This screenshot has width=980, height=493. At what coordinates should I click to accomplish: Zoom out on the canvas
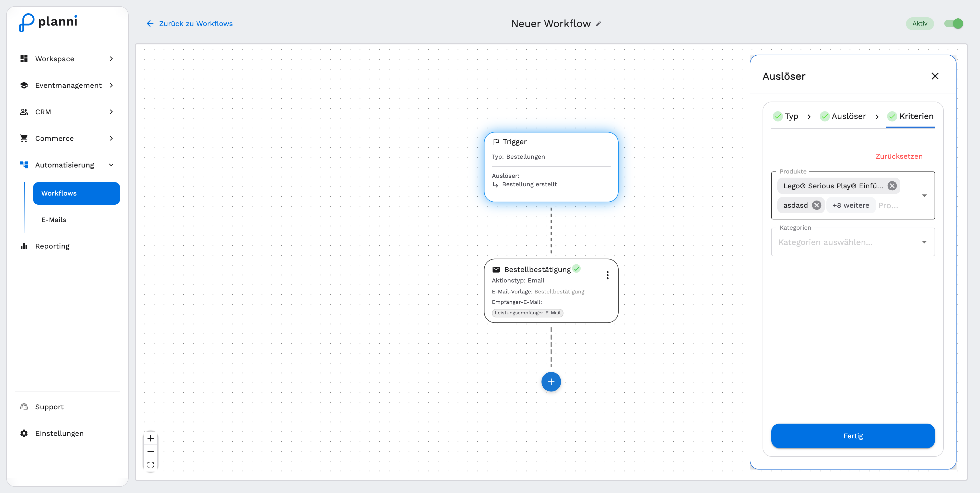(151, 452)
